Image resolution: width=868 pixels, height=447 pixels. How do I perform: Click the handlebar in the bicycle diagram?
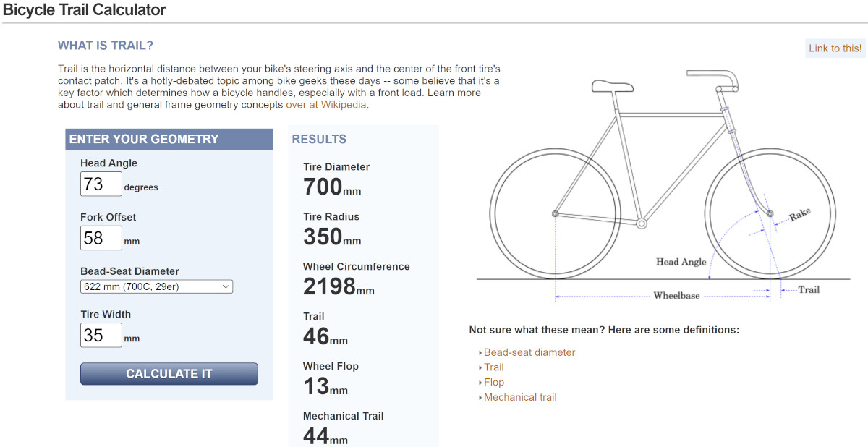[x=712, y=75]
